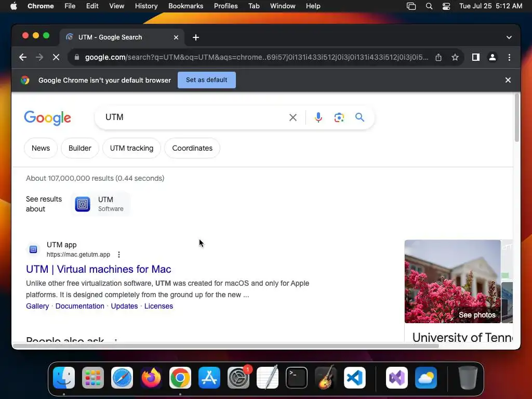Open the File menu
The width and height of the screenshot is (532, 399).
point(70,6)
